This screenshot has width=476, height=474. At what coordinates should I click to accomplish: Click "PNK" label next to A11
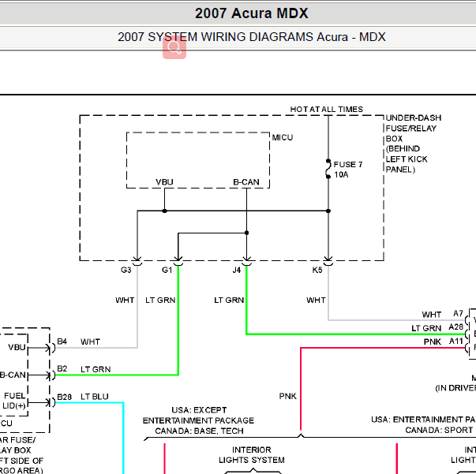433,342
